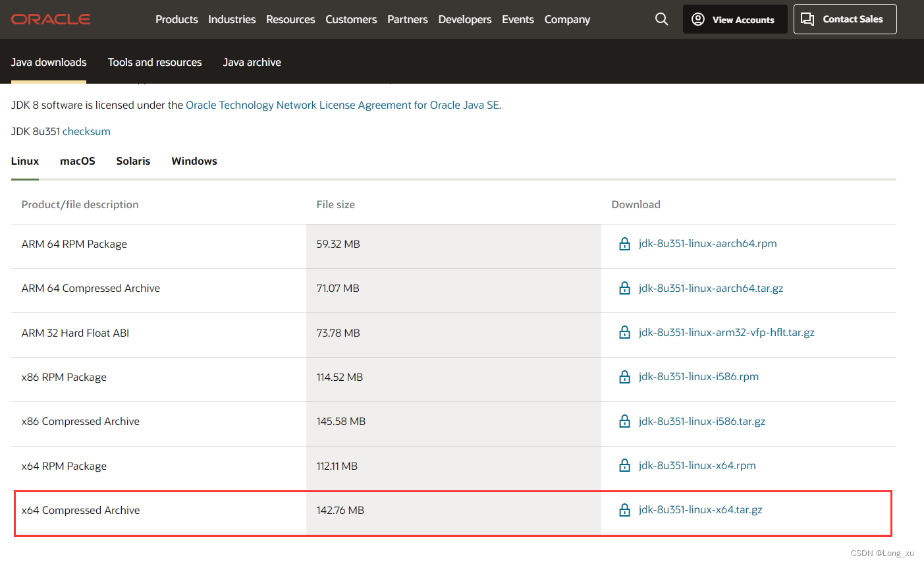Click the Product/file description column header
Screen dimensions: 924x564
(x=80, y=204)
